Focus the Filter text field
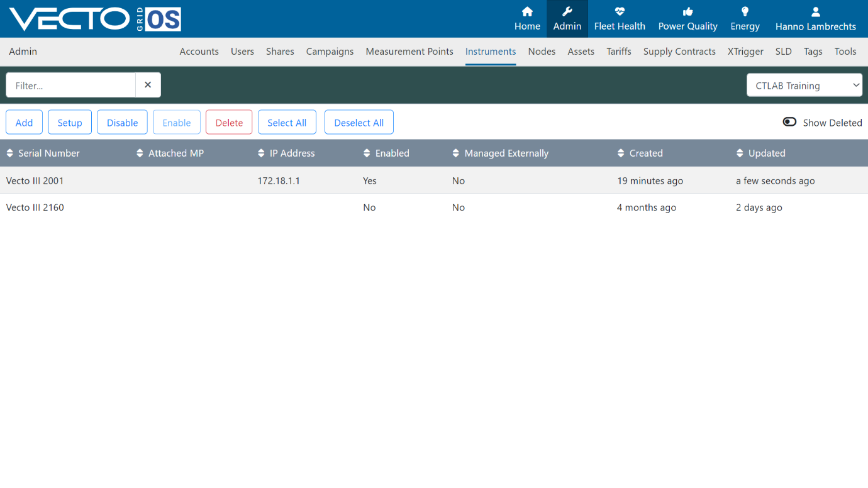Screen dimensions: 868x488 coord(70,85)
